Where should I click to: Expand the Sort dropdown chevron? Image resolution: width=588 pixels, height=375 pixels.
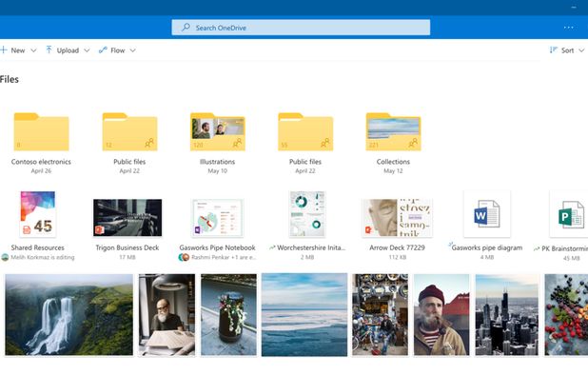coord(581,50)
